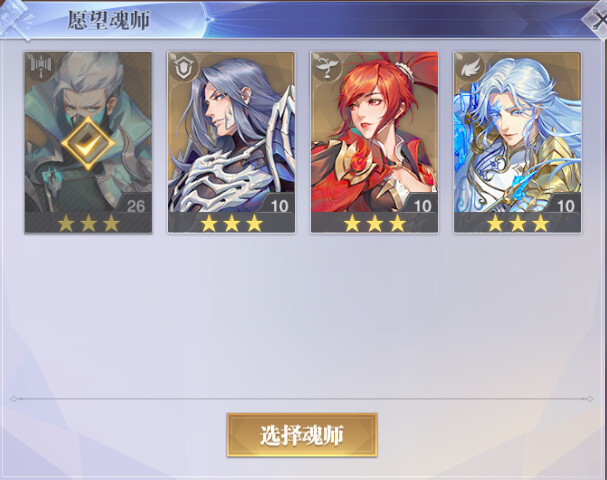
Task: Click the level 10 badge on the blue-haired card
Action: 565,206
